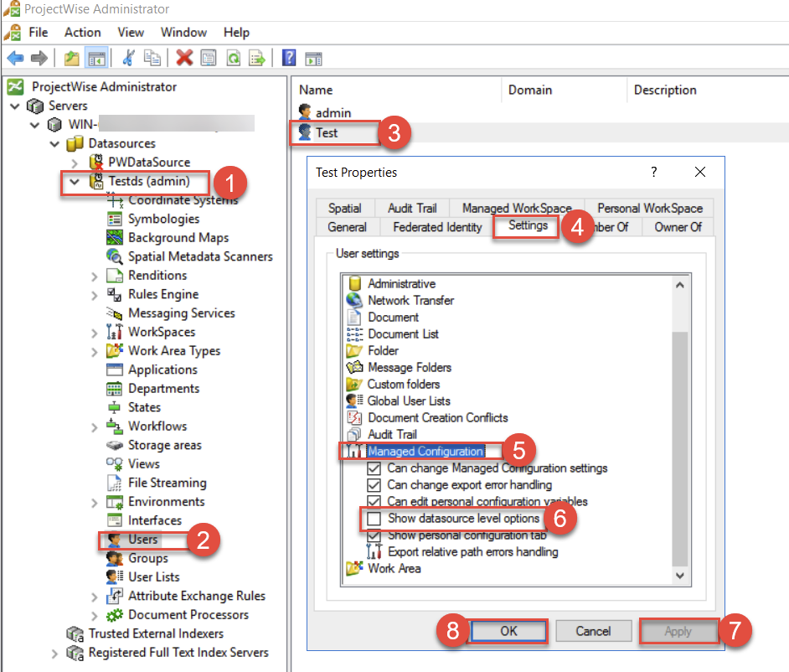The width and height of the screenshot is (789, 672).
Task: Select the Coordinate Systems icon in the tree
Action: tap(115, 201)
